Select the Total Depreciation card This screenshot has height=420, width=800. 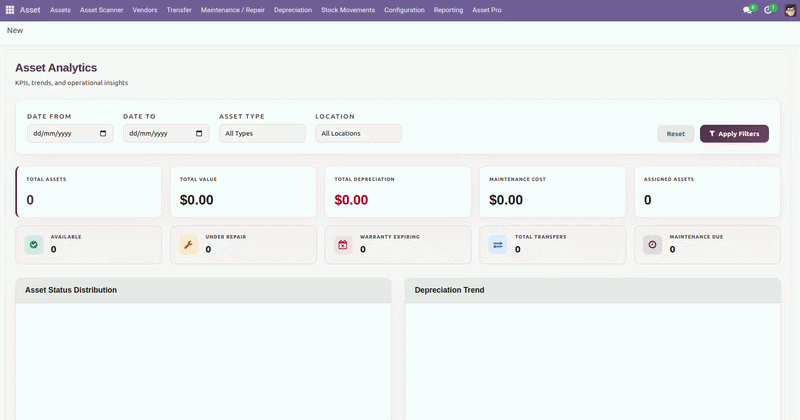pyautogui.click(x=398, y=191)
